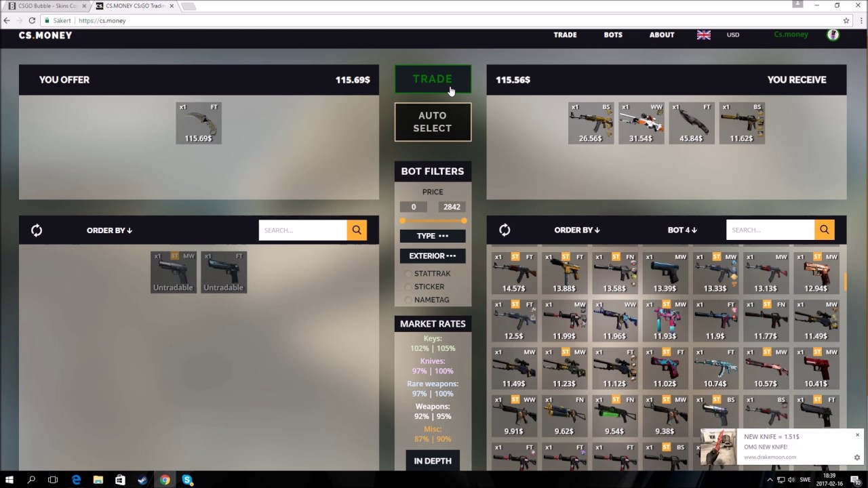Open ORDER BY dropdown in bot inventory
The width and height of the screenshot is (868, 488).
pyautogui.click(x=577, y=230)
